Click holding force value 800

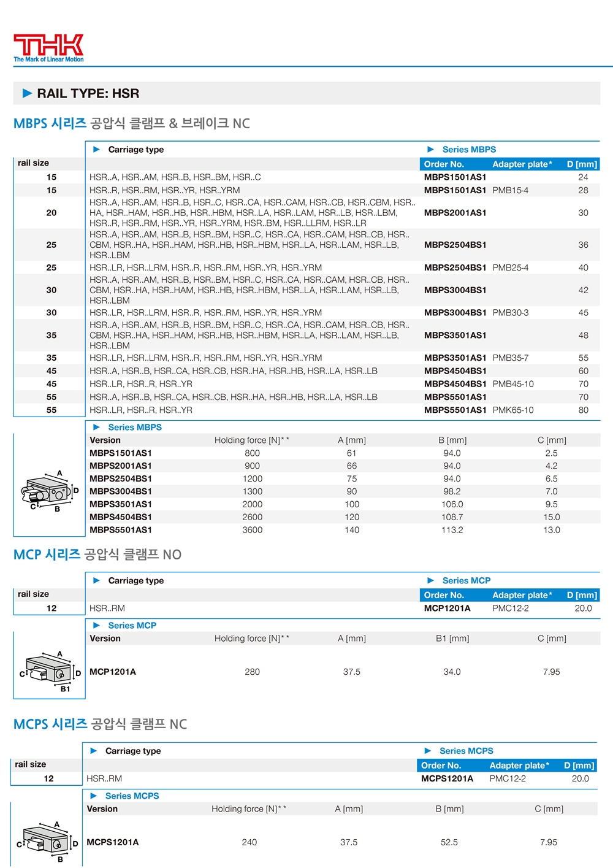(253, 453)
